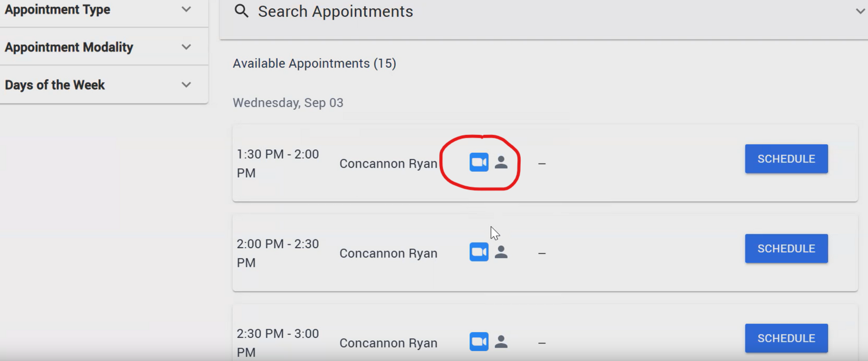Click Zoom video icon for 2:30 PM appointment

(479, 342)
